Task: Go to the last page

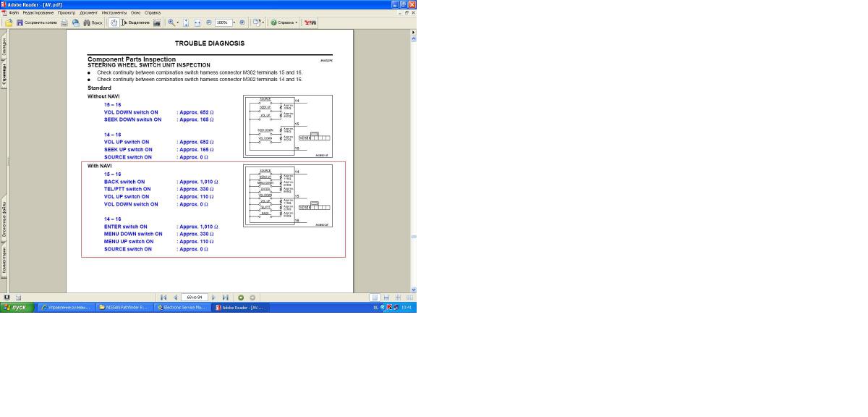Action: pos(225,298)
